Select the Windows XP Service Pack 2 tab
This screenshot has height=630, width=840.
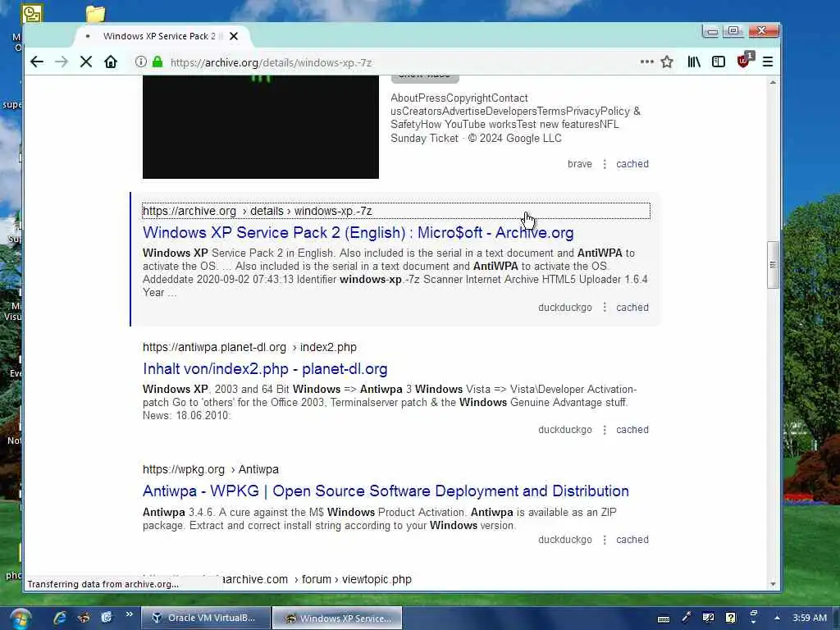pos(162,36)
